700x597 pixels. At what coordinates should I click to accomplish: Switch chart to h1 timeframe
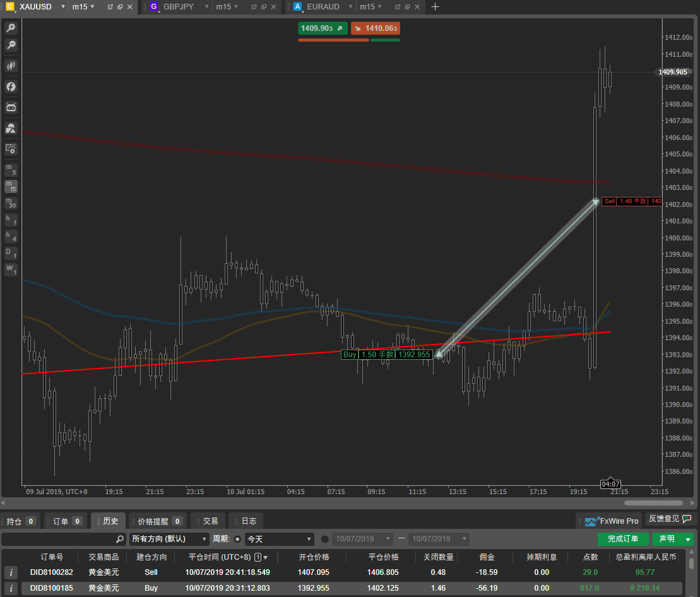pyautogui.click(x=11, y=220)
